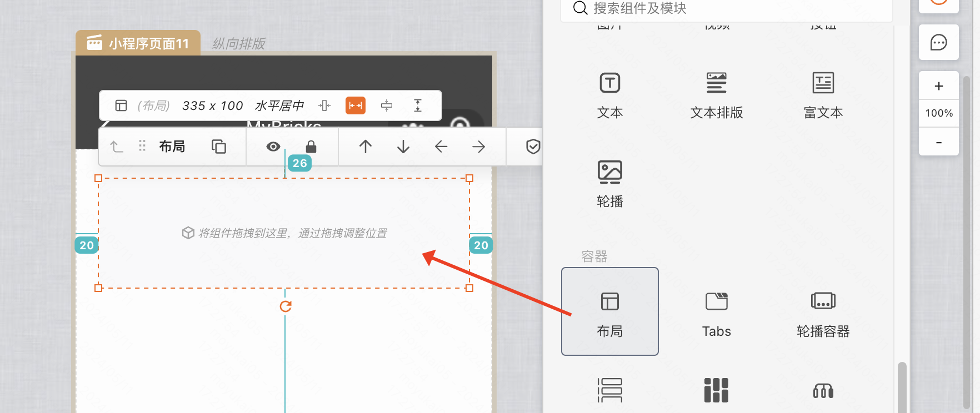Move layout left with left arrow
Screen dimensions: 980x413
point(441,147)
